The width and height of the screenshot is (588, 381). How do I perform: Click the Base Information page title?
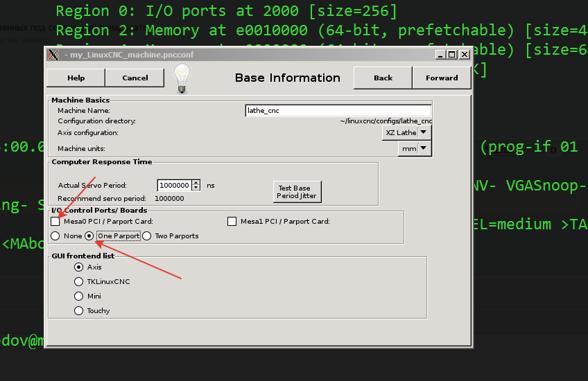point(288,78)
